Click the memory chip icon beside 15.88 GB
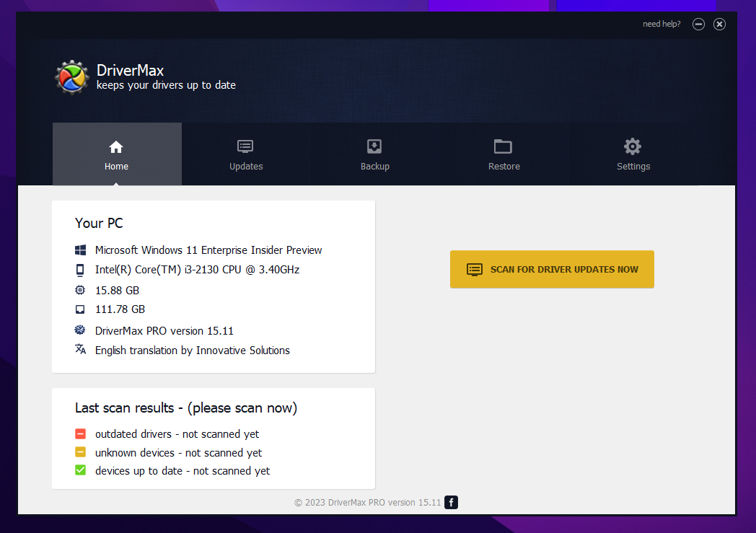Screen dimensions: 756x533 80,290
